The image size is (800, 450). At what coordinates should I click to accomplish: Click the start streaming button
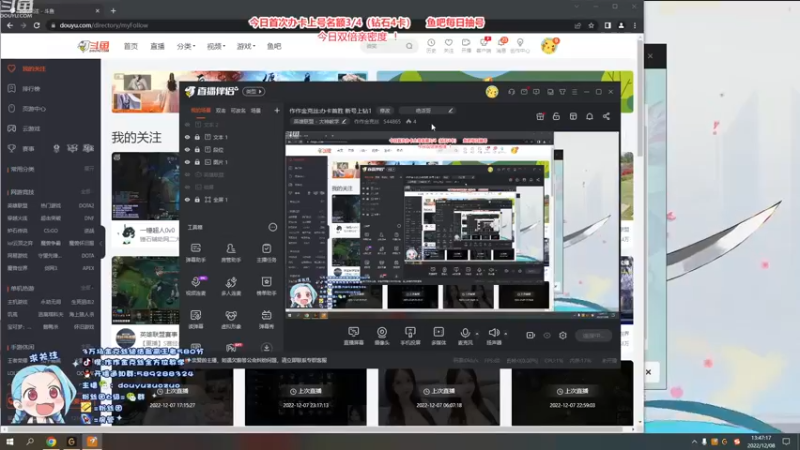pos(593,335)
